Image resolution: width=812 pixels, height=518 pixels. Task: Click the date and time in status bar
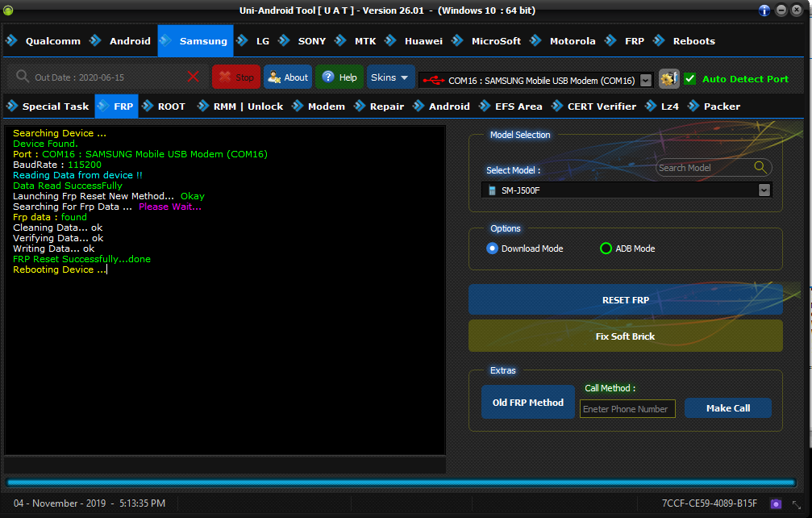(x=90, y=503)
